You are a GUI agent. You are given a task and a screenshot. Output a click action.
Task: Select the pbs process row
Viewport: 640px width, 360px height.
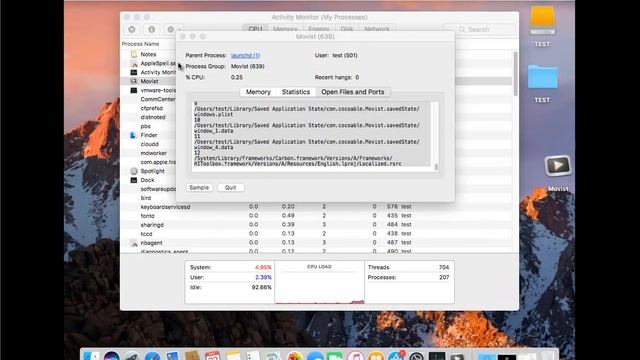(146, 126)
